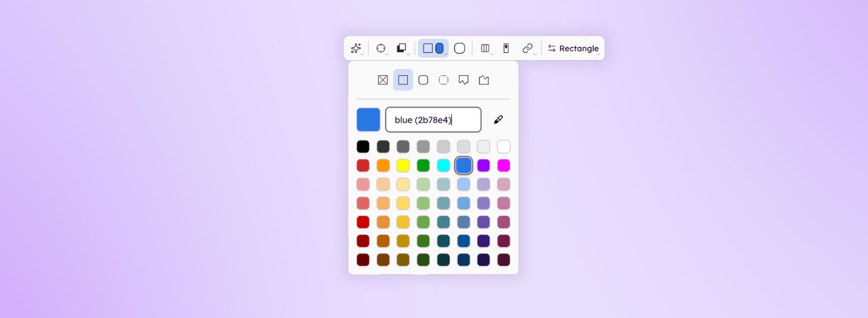
Task: Open the chain link options
Action: (528, 48)
